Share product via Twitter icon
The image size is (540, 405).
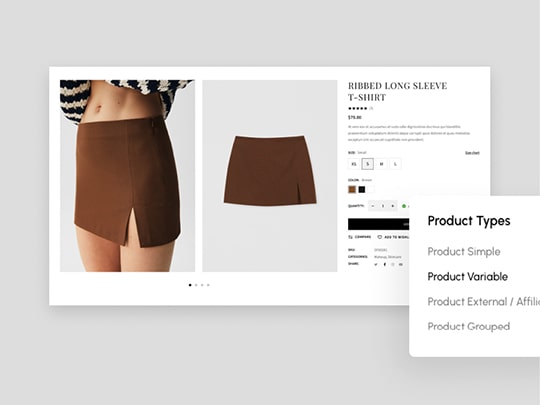coord(376,264)
